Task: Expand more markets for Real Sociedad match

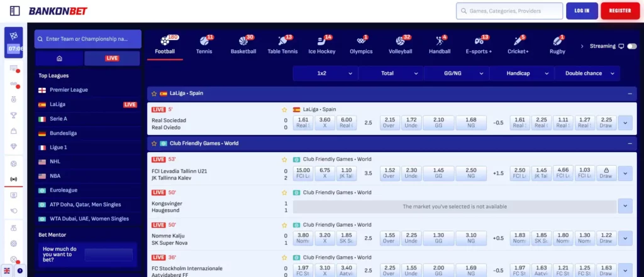Action: click(x=625, y=122)
